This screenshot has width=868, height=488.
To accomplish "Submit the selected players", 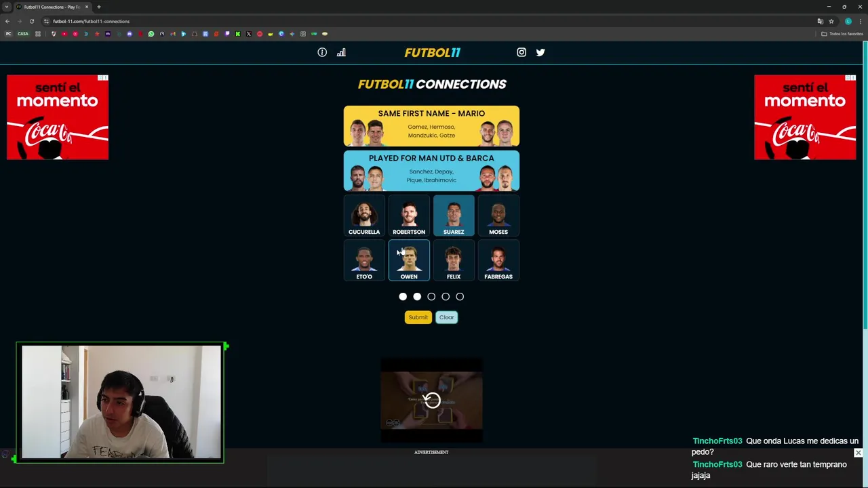I will pos(418,317).
